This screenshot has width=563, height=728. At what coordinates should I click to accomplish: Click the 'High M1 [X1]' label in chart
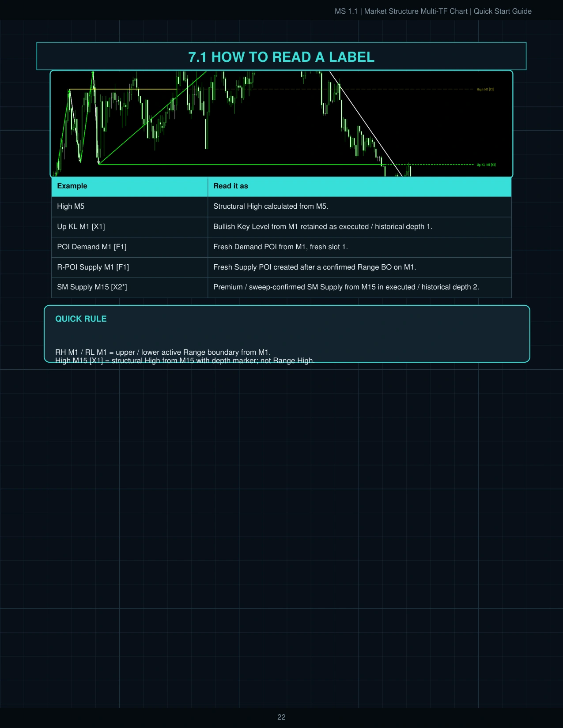(485, 90)
